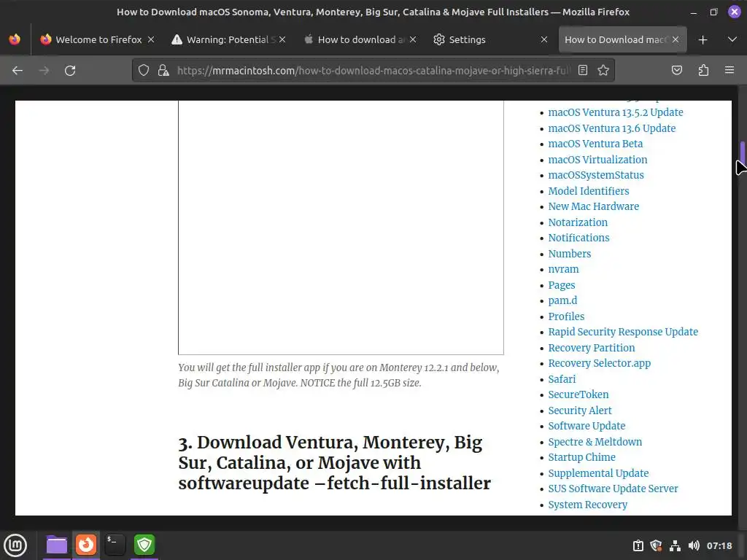Open volume control in system tray
This screenshot has width=747, height=560.
click(x=694, y=545)
